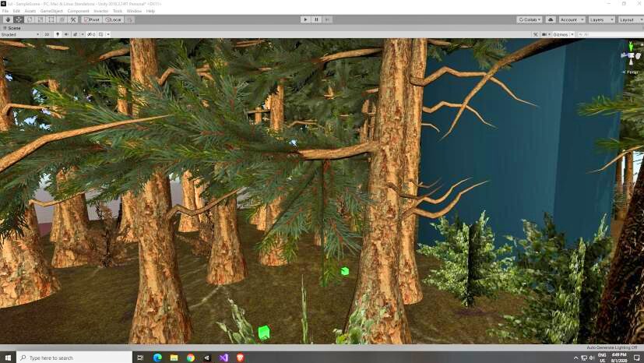Image resolution: width=644 pixels, height=363 pixels.
Task: Toggle scene audio
Action: (66, 34)
